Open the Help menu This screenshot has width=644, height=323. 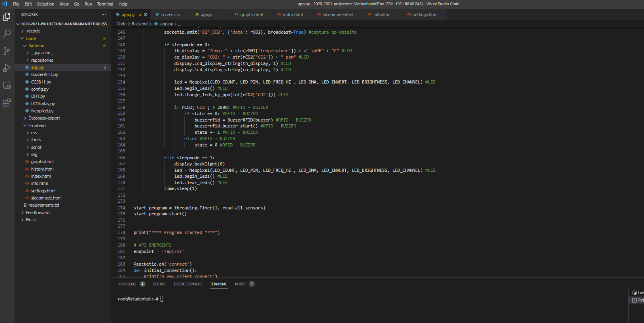point(123,4)
